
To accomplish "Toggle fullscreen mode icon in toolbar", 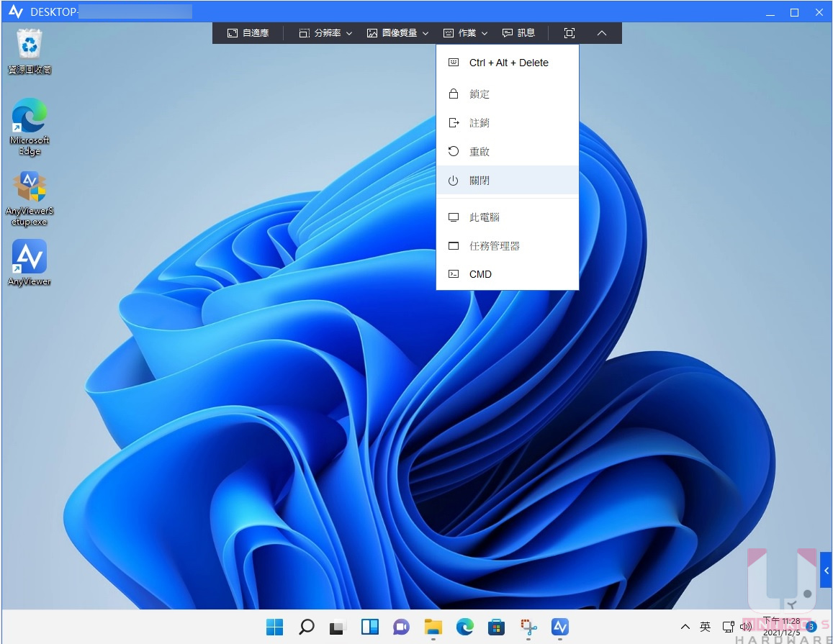I will click(x=569, y=33).
